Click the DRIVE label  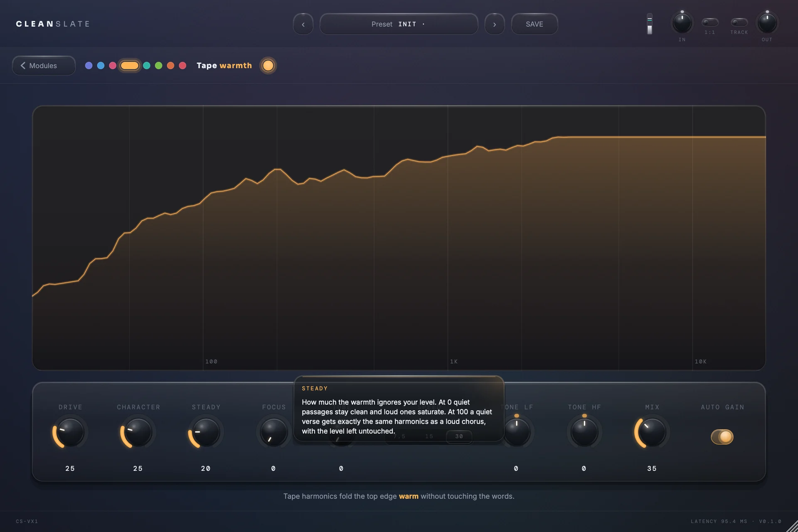[70, 407]
